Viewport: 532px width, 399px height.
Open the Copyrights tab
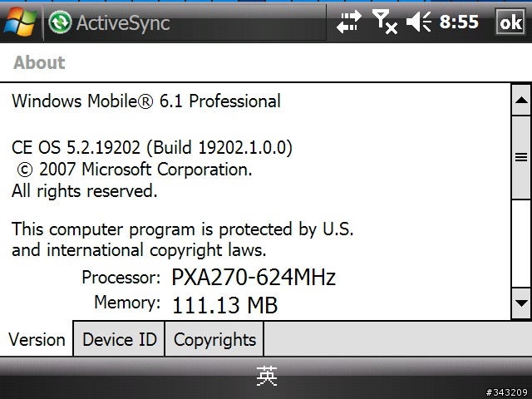click(x=214, y=339)
